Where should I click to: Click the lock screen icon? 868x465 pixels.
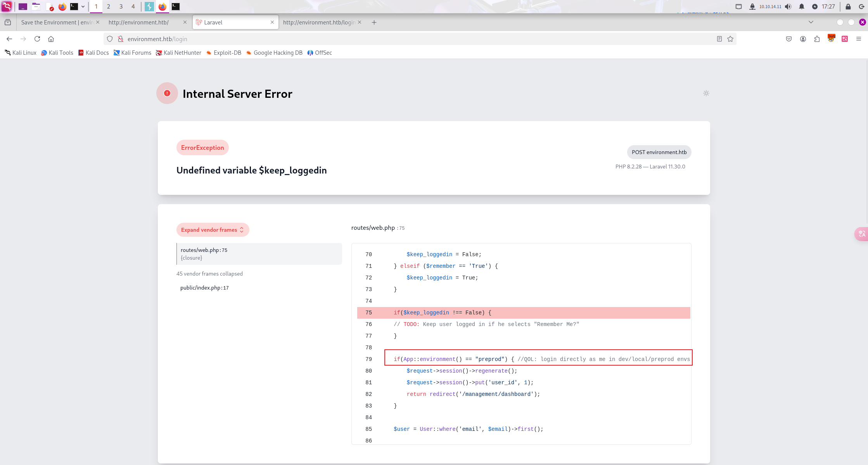point(848,7)
